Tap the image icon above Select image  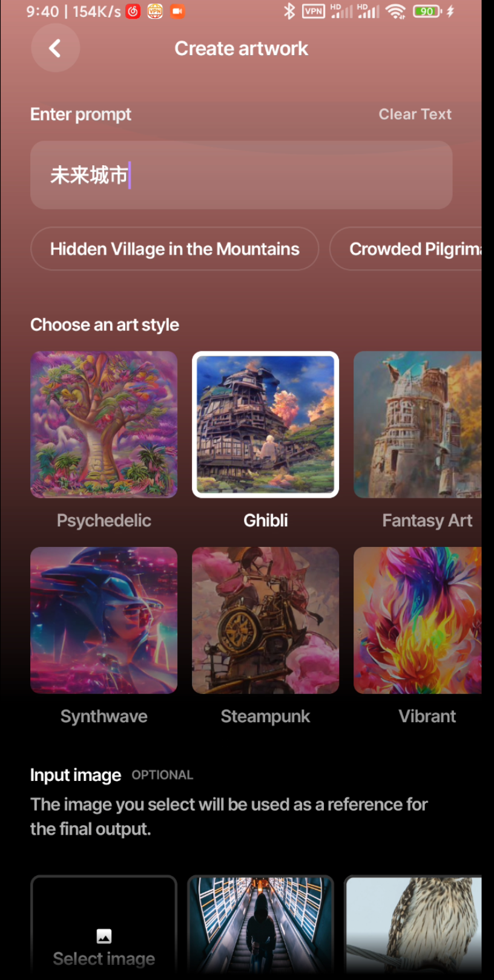104,936
